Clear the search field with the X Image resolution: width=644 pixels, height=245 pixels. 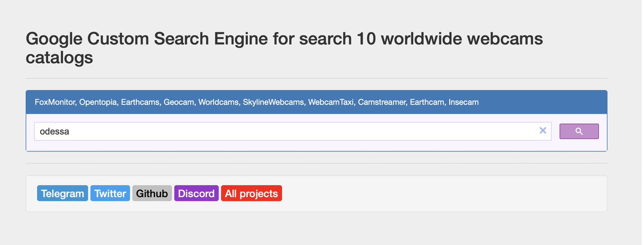tap(543, 130)
